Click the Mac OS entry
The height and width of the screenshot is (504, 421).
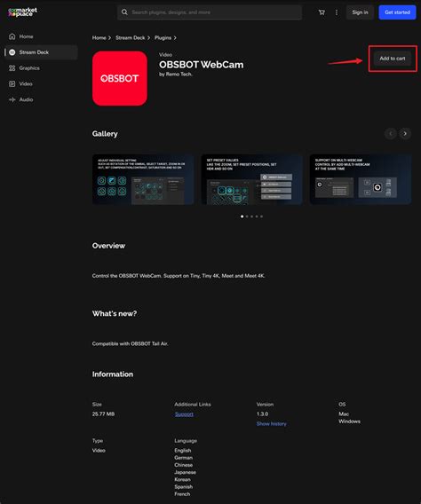[x=344, y=414]
